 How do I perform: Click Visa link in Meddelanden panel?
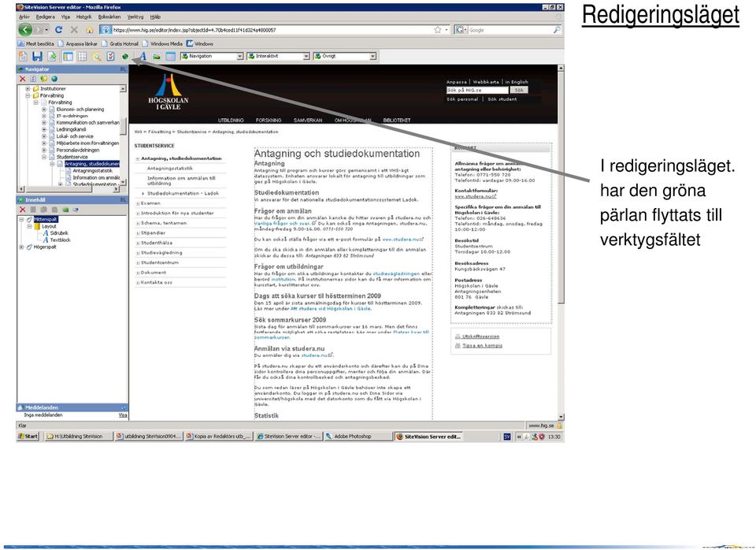(x=123, y=415)
